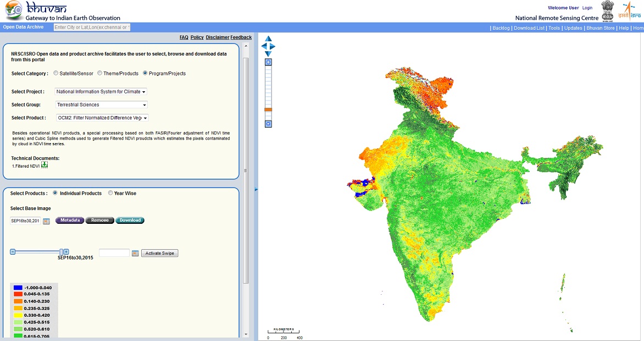Click the blue -1.000-0.040 legend swatch

coord(18,288)
